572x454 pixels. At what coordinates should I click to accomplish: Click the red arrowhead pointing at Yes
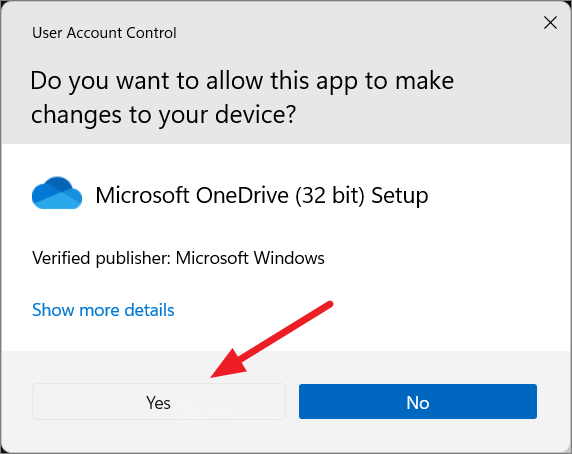coord(228,364)
